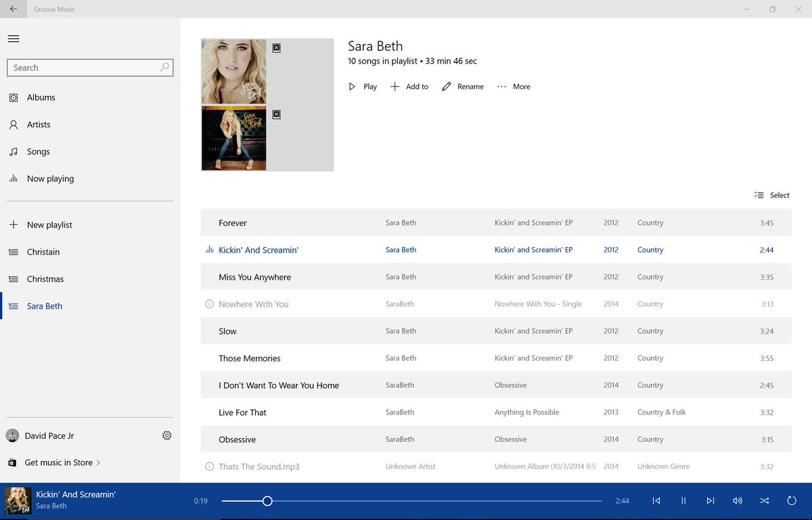The height and width of the screenshot is (520, 812).
Task: Click the now-playing bars icon beside Kickin' And Screamin'
Action: (209, 250)
